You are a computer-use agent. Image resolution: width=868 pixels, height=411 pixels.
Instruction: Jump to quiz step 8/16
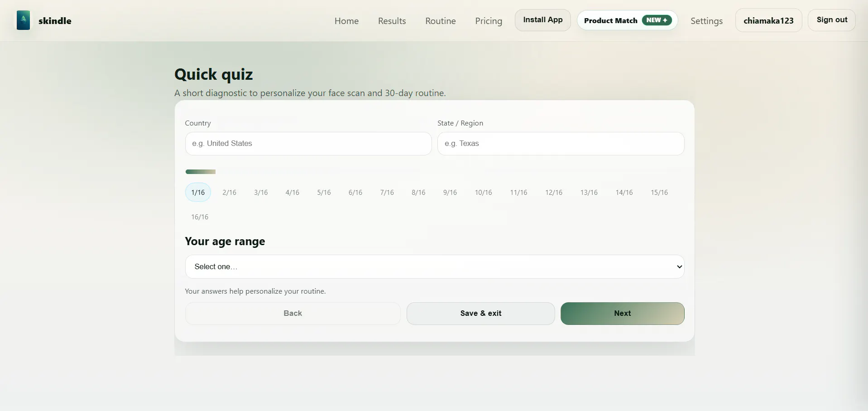(418, 193)
